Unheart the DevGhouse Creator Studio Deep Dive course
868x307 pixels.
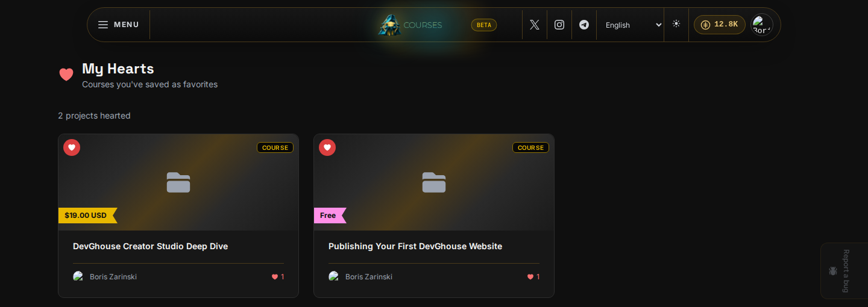tap(72, 147)
